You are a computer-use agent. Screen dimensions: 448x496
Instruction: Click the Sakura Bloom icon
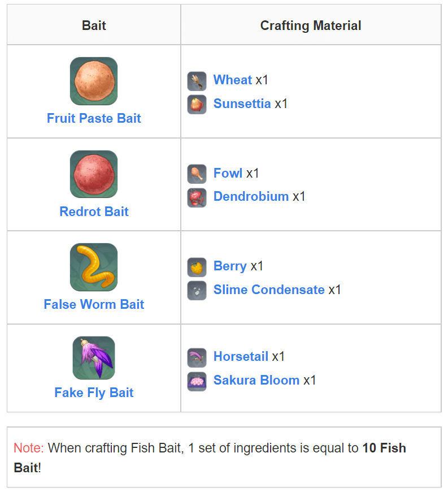197,382
